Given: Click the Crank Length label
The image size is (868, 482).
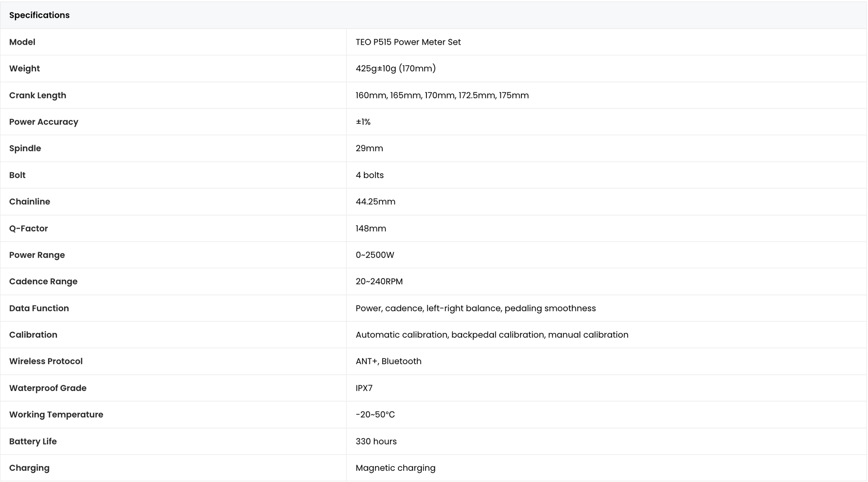Looking at the screenshot, I should tap(37, 95).
